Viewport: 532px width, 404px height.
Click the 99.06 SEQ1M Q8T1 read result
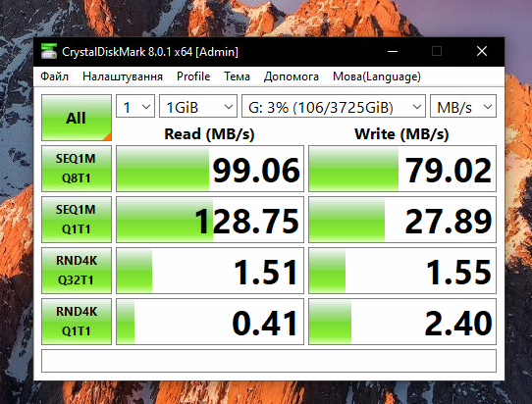[210, 169]
